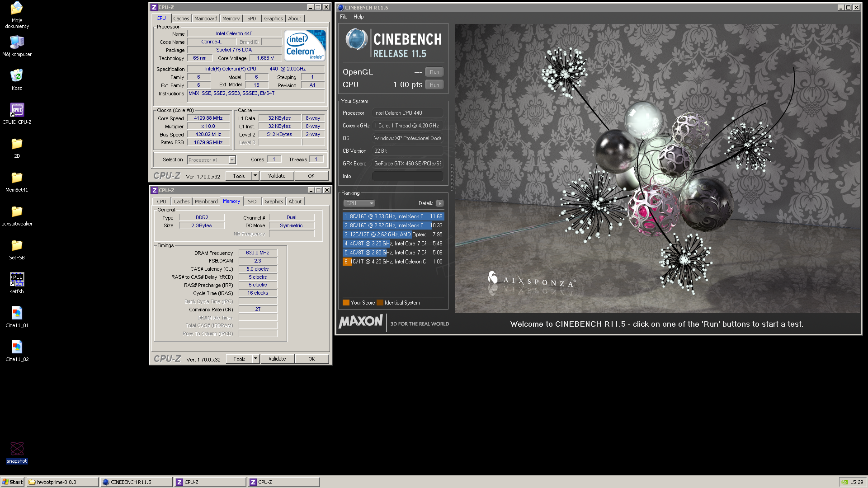
Task: Click the title bar icon of CPU-Z Memory window
Action: coord(154,190)
